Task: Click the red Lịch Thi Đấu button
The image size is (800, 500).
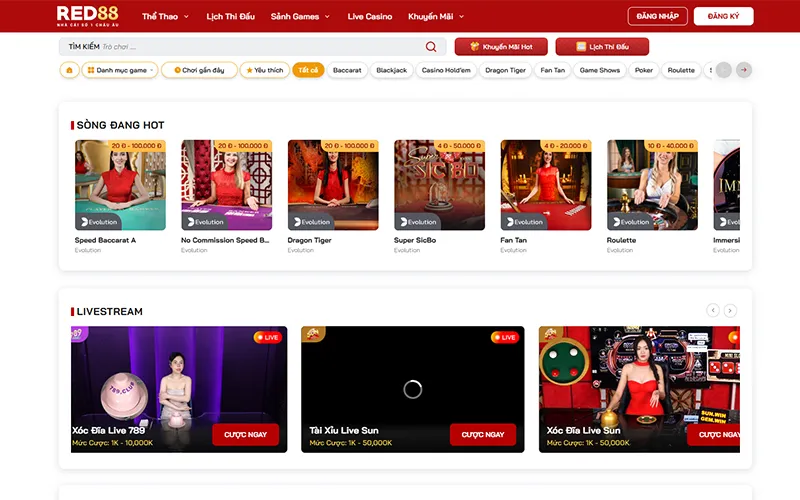Action: 602,46
